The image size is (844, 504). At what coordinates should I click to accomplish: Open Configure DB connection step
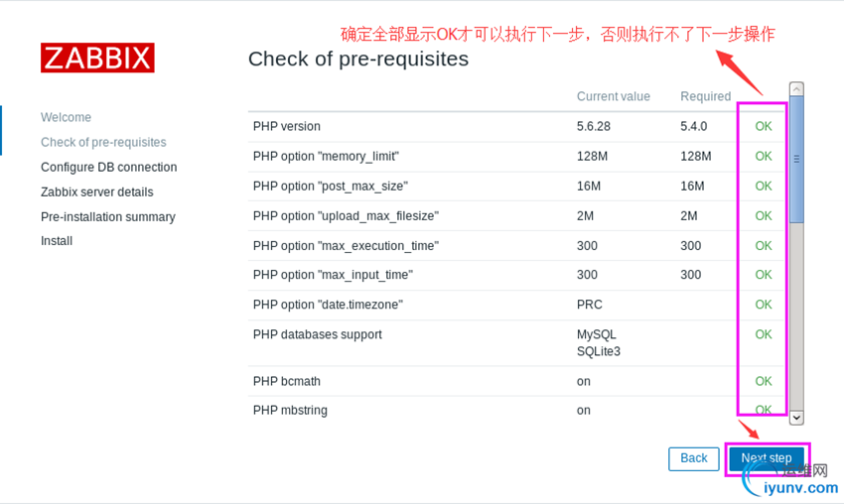(108, 167)
